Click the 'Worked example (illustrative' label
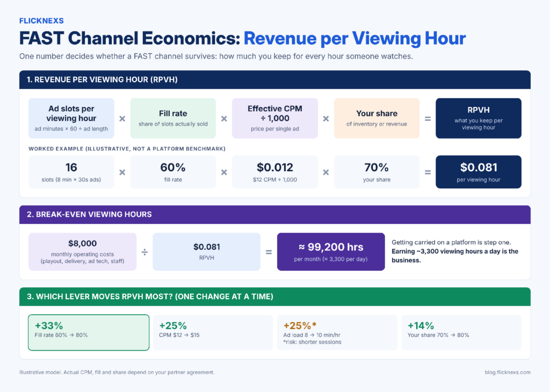The width and height of the screenshot is (550, 392). point(127,149)
